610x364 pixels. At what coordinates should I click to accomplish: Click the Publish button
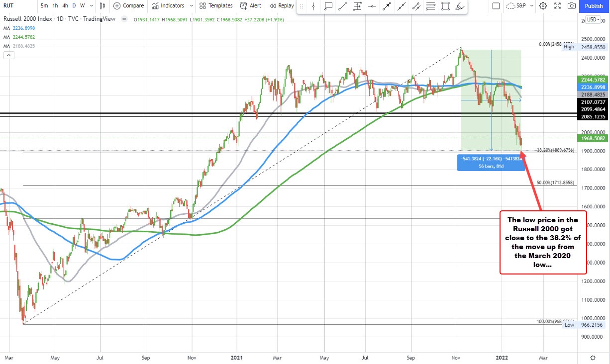pyautogui.click(x=594, y=6)
